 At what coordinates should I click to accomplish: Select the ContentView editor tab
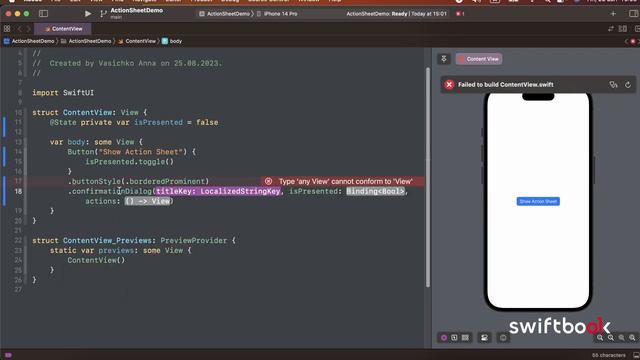point(63,29)
